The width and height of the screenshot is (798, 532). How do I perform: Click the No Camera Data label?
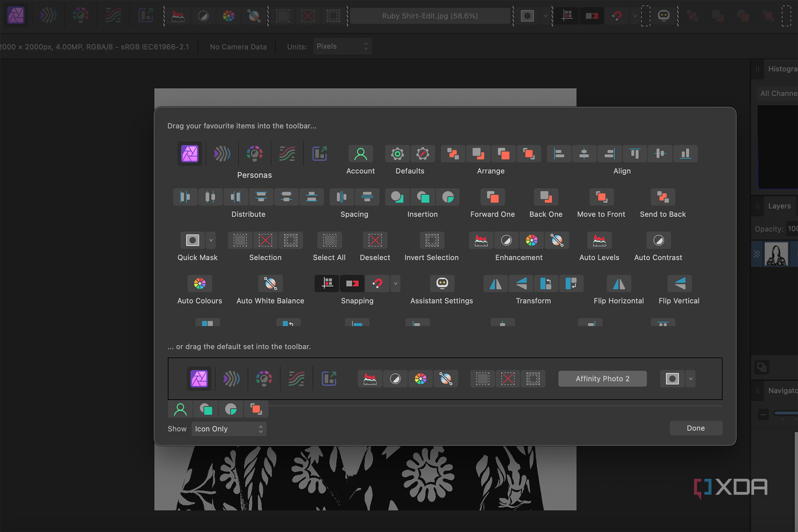(x=238, y=47)
